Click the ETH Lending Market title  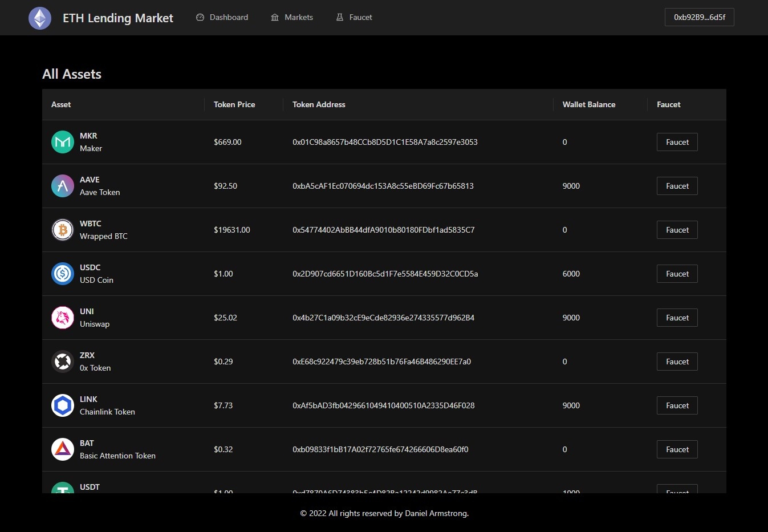118,18
